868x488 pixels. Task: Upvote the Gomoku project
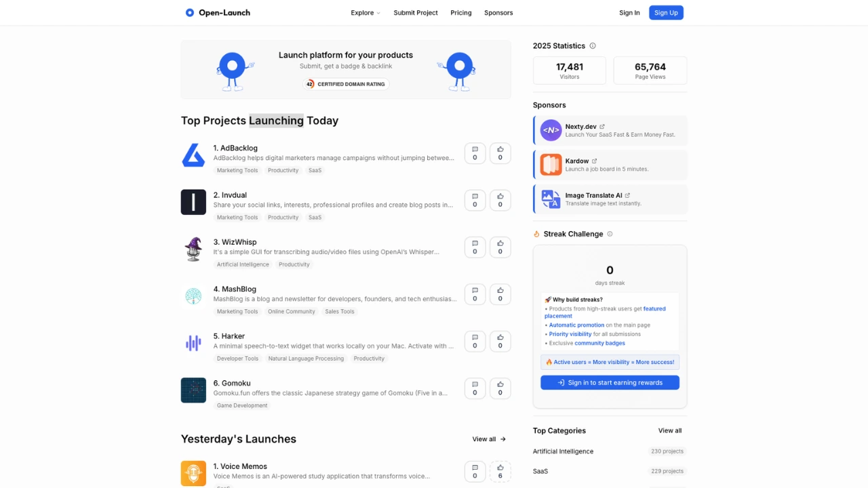(500, 388)
